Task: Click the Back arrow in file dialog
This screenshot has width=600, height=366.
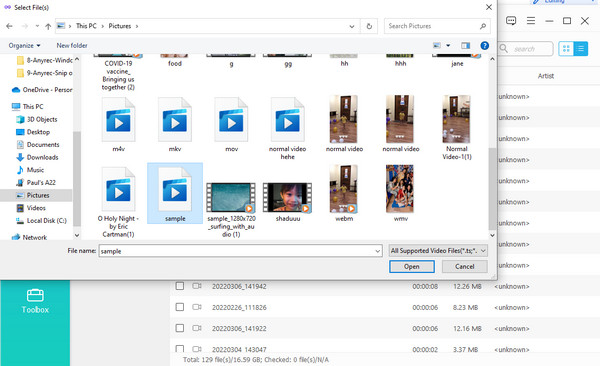Action: 10,26
